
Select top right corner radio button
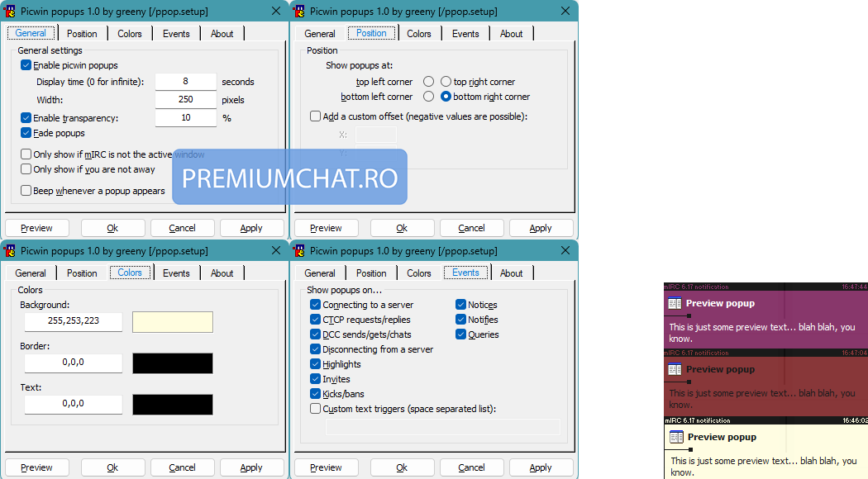click(446, 82)
